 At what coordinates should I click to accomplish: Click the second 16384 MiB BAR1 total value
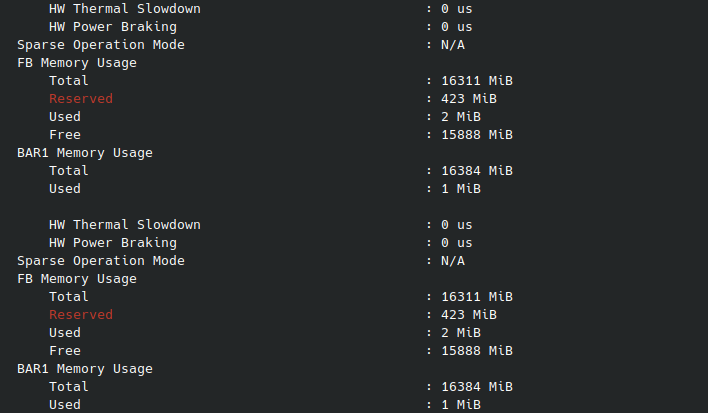tap(477, 387)
